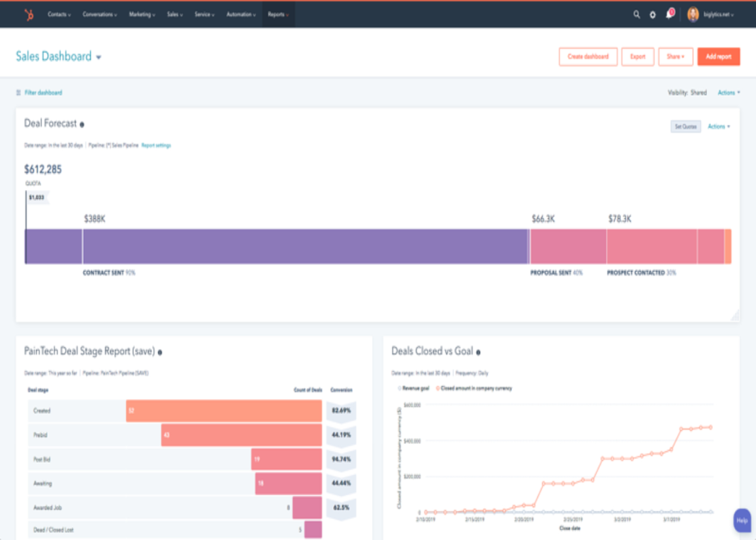This screenshot has height=540, width=756.
Task: Open the Actions dropdown on Deal Forecast
Action: point(719,126)
